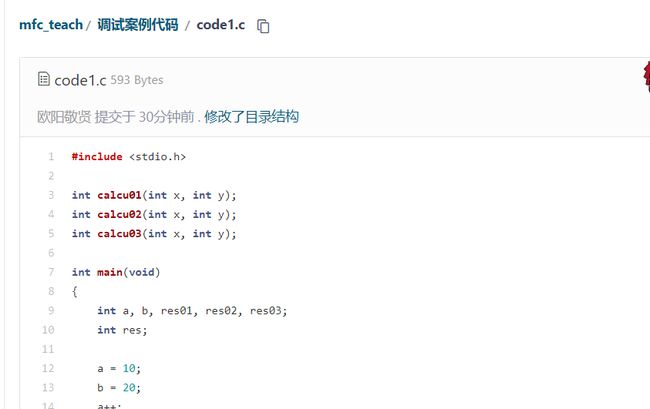650x409 pixels.
Task: Click the file document icon beside code1.c
Action: 44,79
